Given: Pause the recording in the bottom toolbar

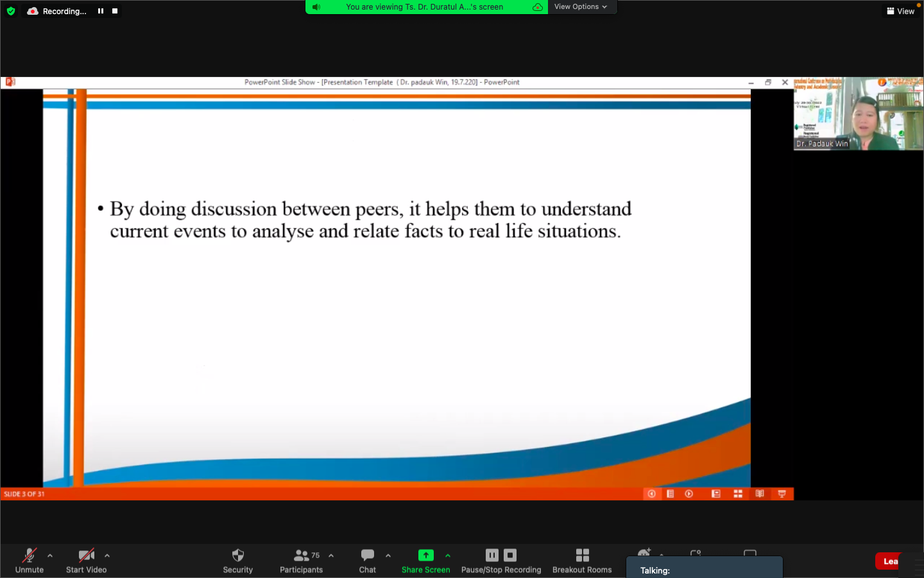Looking at the screenshot, I should point(492,556).
